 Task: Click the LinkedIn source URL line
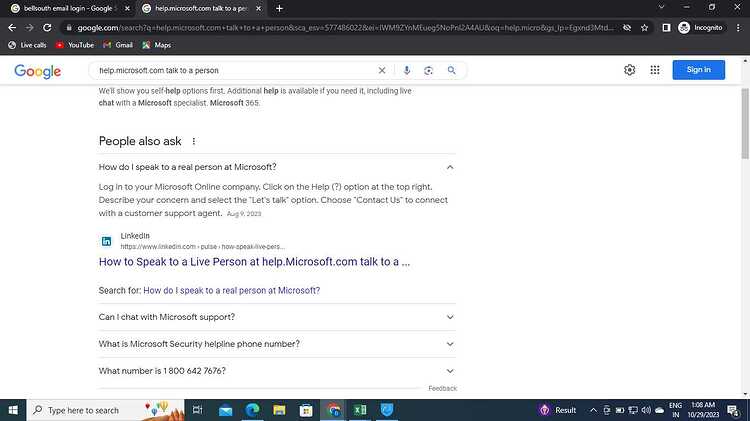point(202,247)
